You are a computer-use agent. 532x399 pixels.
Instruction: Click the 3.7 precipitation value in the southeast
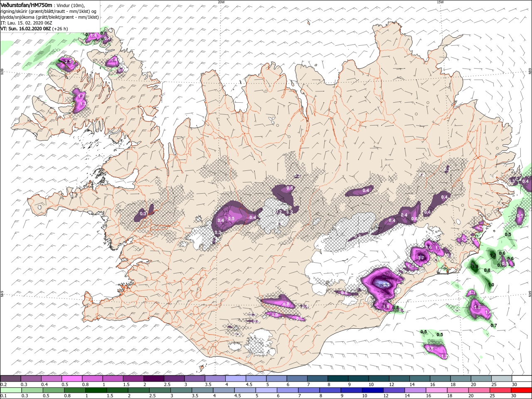421,258
